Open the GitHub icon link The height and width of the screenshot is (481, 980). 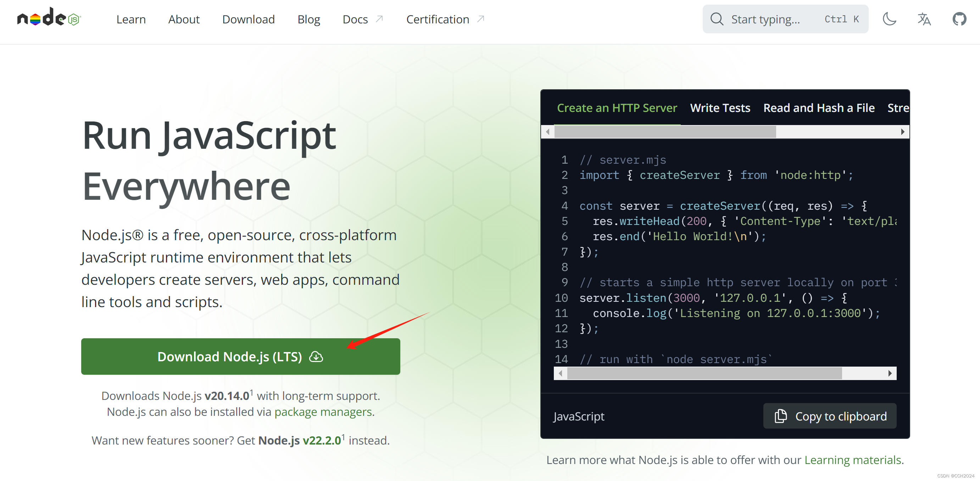(959, 19)
